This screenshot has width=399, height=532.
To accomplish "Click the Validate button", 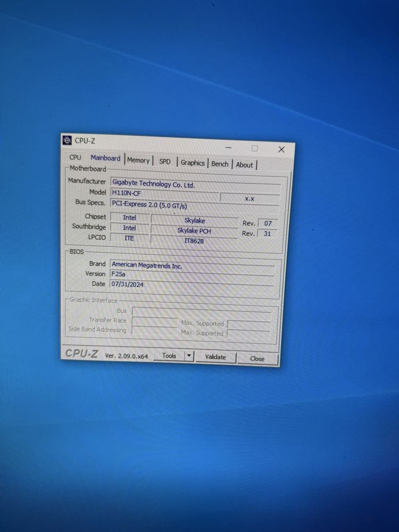I will [215, 357].
